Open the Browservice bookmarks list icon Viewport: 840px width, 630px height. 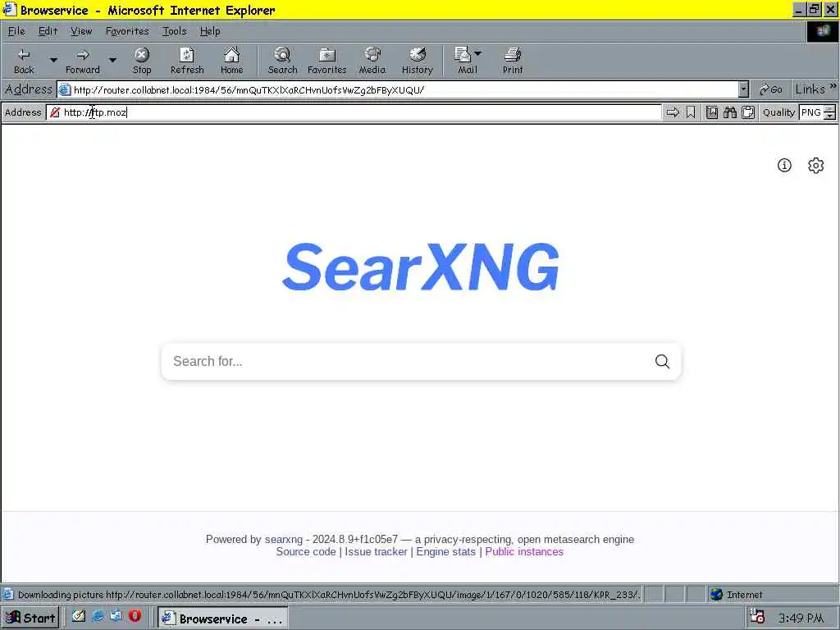tap(712, 112)
